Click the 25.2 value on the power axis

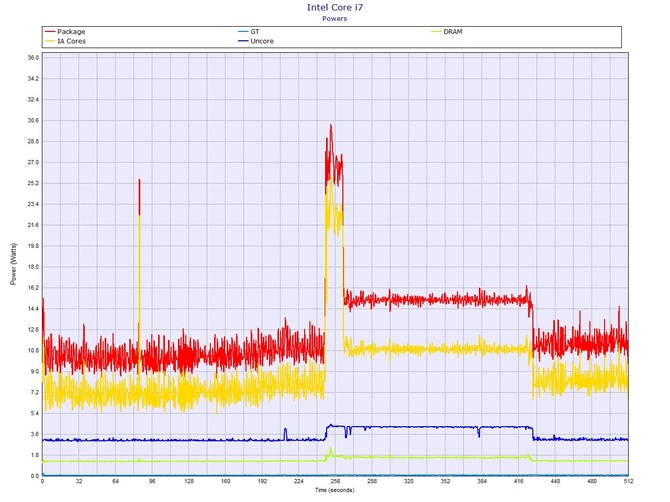coord(33,183)
